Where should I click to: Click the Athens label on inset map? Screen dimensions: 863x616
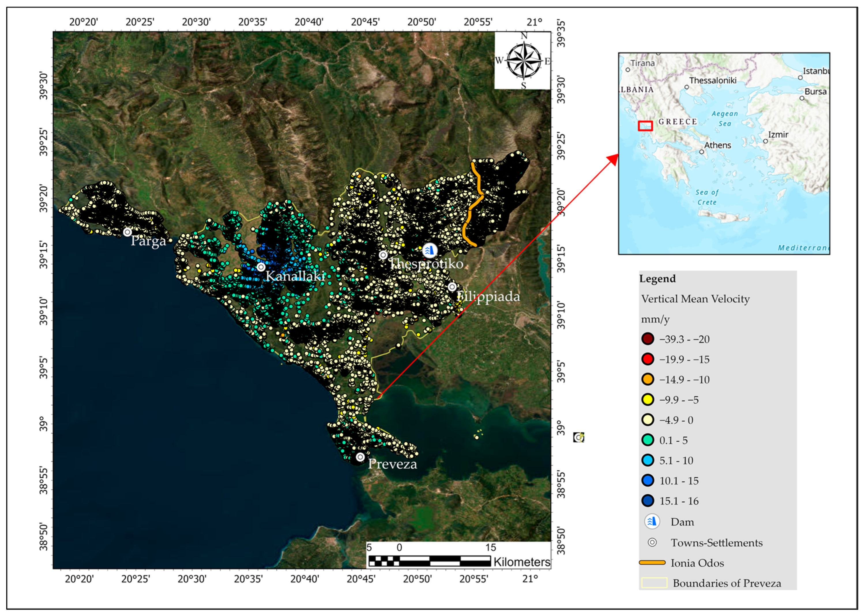[717, 145]
